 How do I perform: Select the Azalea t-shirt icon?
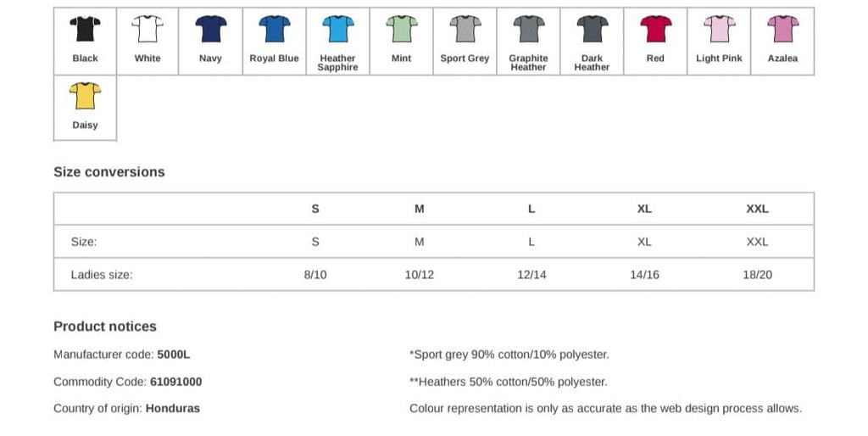pos(782,29)
